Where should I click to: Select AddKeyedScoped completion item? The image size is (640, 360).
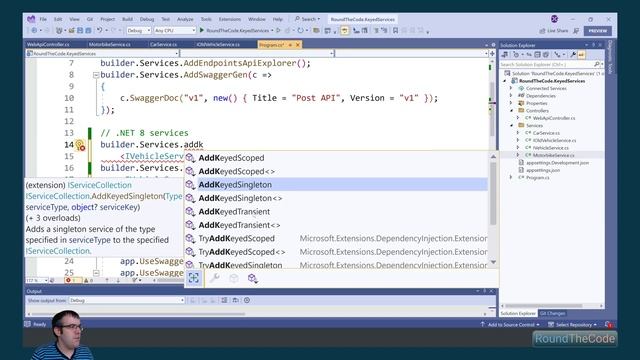pos(336,158)
